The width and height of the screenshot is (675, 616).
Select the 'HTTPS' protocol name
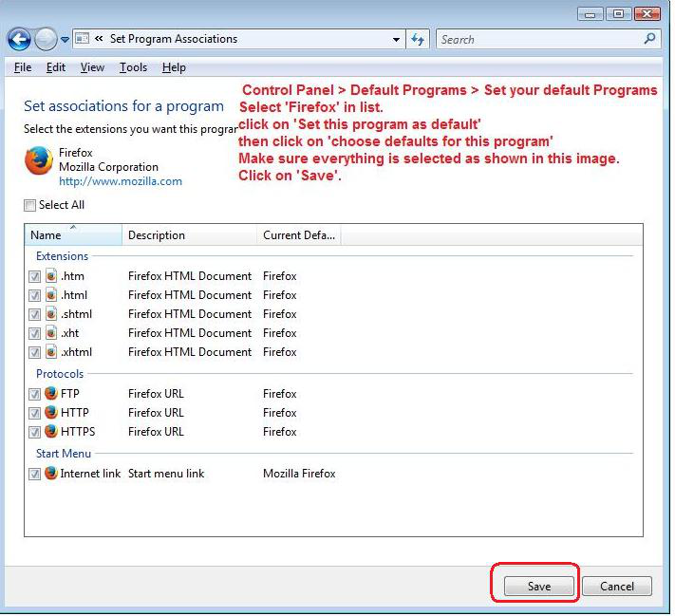pyautogui.click(x=78, y=431)
